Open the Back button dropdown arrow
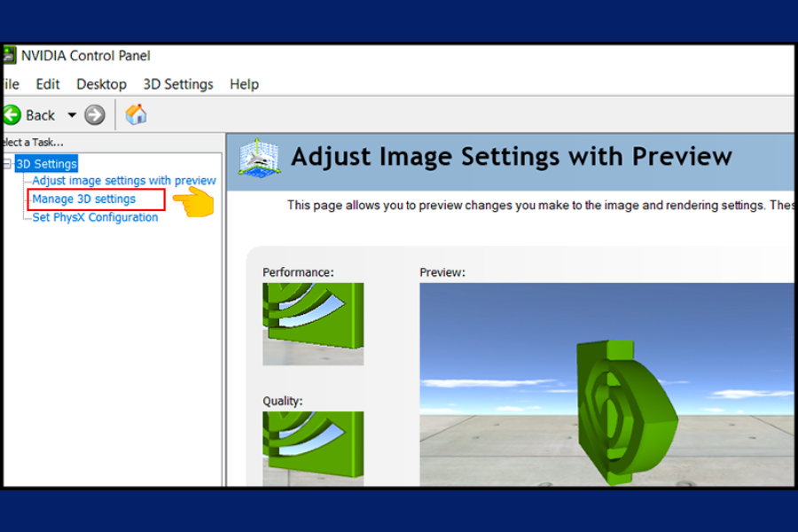 pyautogui.click(x=71, y=114)
